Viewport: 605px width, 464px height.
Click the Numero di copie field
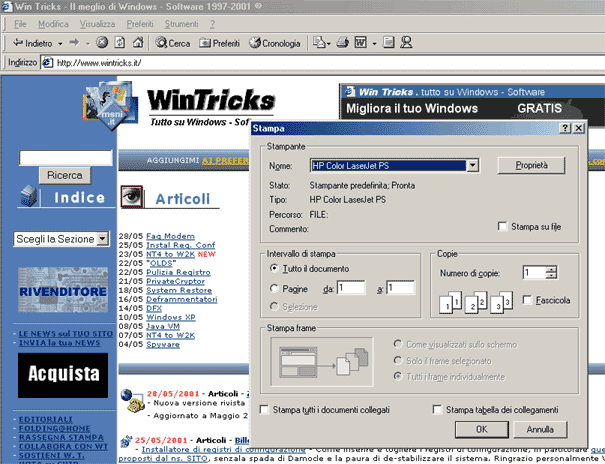point(534,273)
